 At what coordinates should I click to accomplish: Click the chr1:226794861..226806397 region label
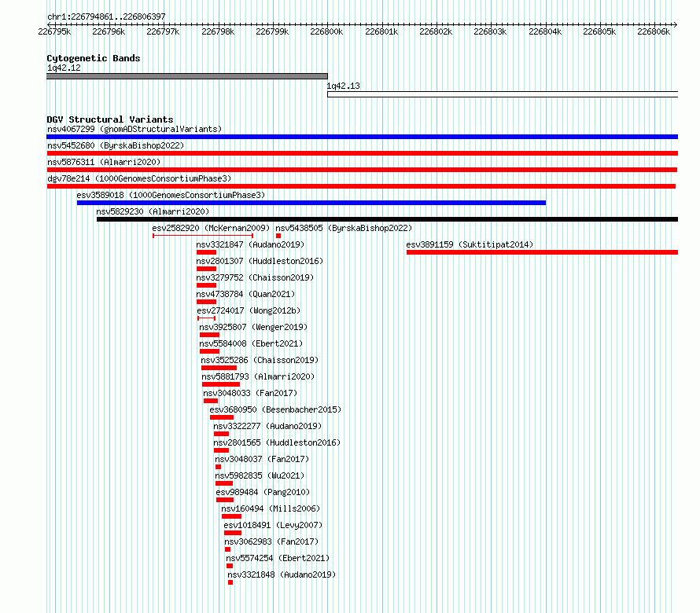click(106, 17)
